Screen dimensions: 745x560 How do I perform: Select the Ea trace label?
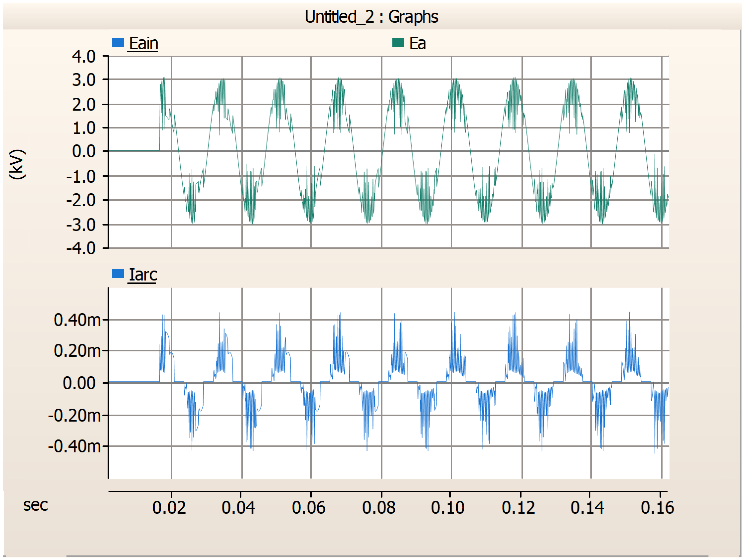pyautogui.click(x=418, y=43)
